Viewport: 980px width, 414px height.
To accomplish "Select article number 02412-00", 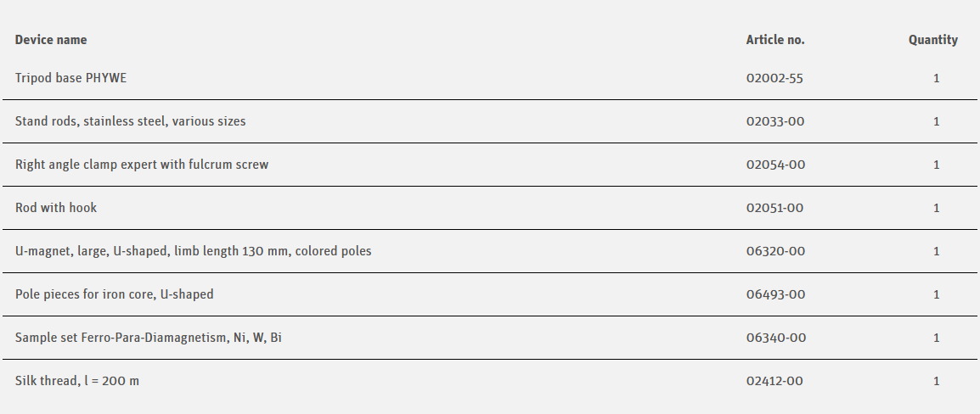I will [x=774, y=381].
